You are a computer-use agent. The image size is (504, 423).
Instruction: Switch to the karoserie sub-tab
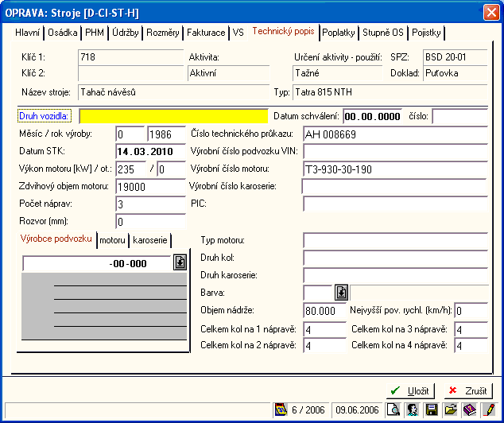150,240
